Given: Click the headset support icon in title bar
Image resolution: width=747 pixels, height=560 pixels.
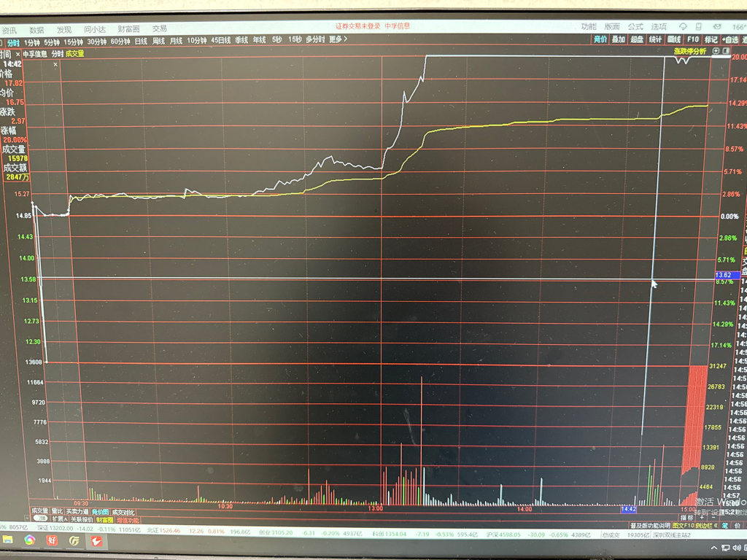Looking at the screenshot, I should 683,27.
